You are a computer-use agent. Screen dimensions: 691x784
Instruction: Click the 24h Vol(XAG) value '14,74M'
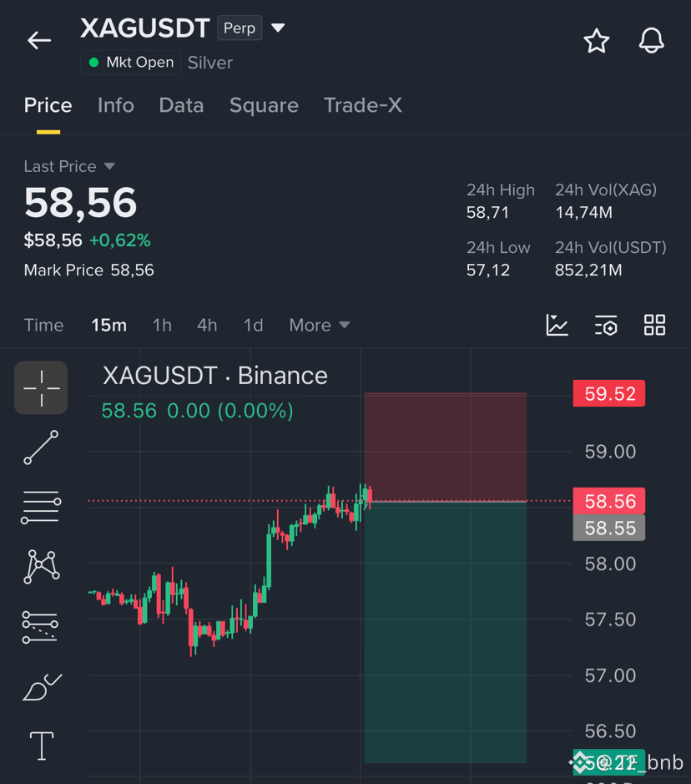pyautogui.click(x=584, y=213)
